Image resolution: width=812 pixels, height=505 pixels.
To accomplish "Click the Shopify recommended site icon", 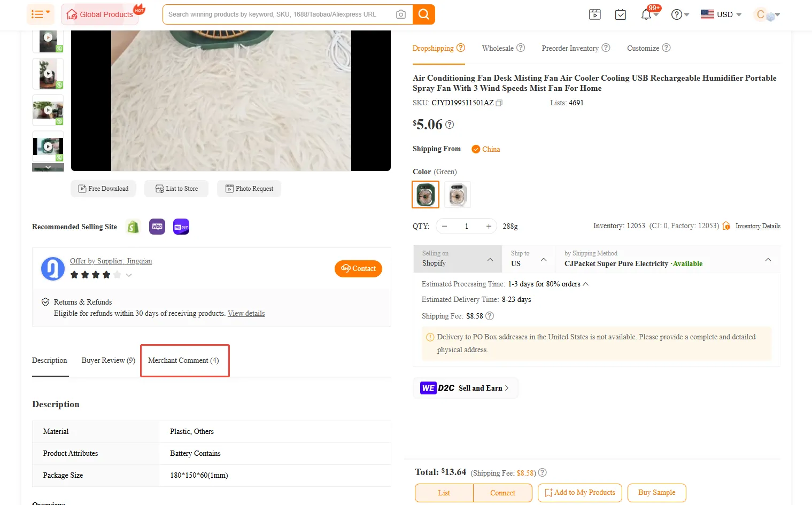I will 133,227.
